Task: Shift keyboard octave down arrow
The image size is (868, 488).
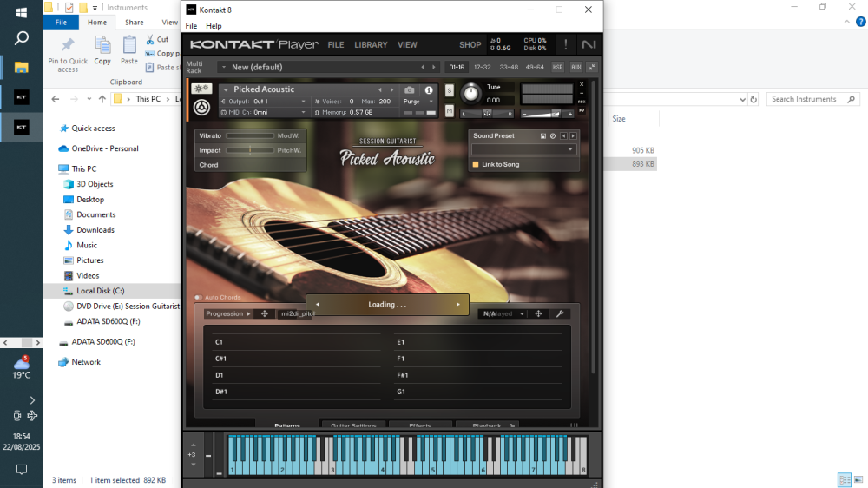Action: [194, 465]
